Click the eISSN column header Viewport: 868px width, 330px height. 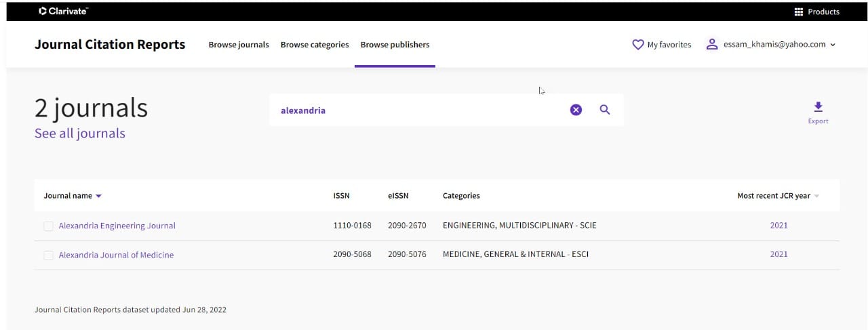(398, 196)
